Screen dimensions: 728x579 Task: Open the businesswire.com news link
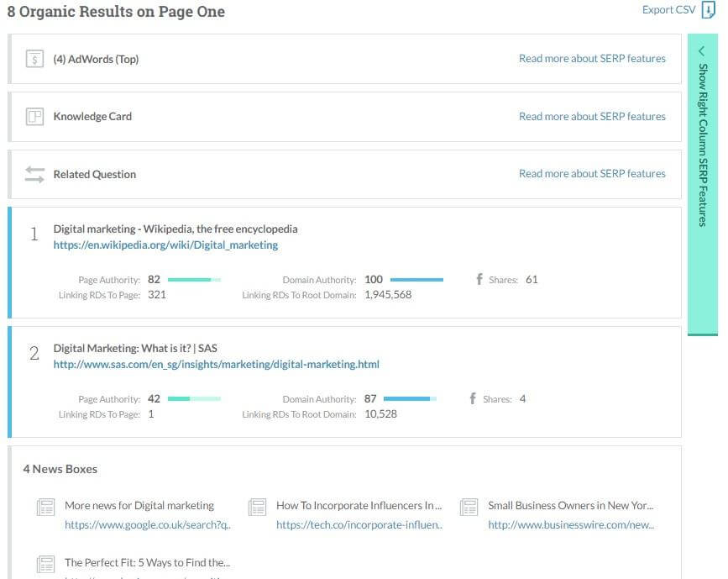(x=571, y=524)
